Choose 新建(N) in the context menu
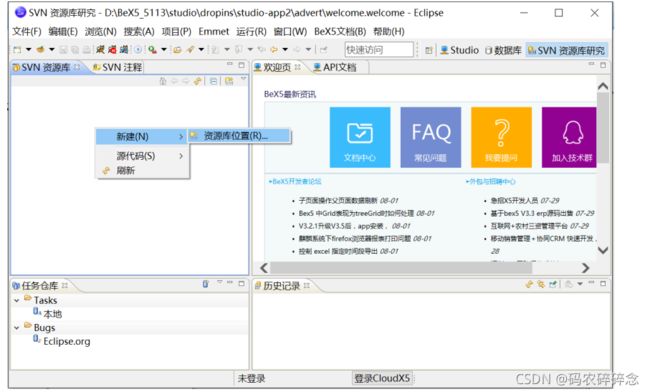The height and width of the screenshot is (392, 650). [x=142, y=136]
